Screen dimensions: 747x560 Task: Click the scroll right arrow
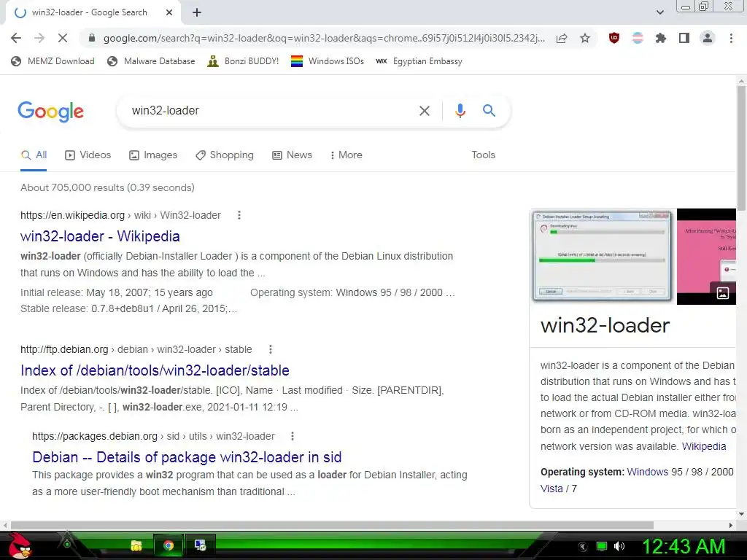pos(731,525)
